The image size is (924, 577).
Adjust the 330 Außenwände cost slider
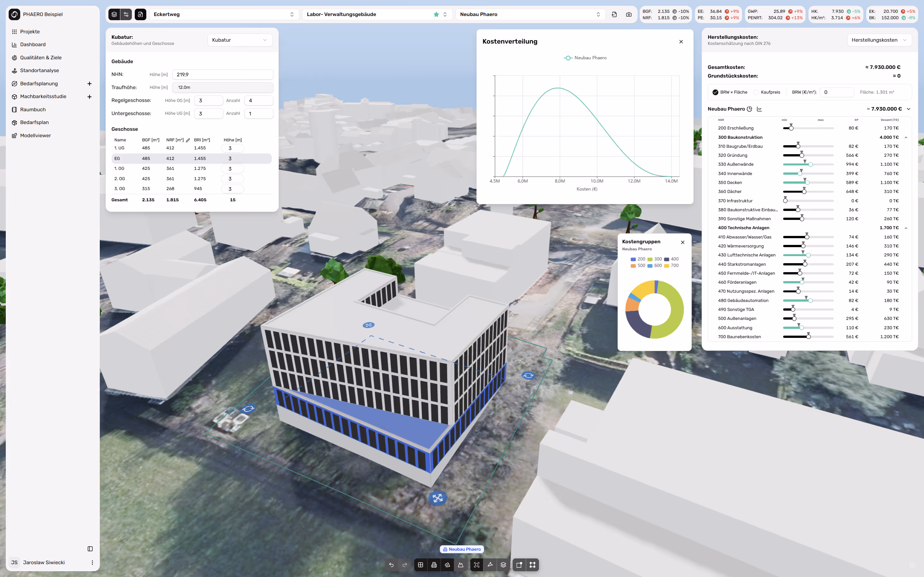[810, 164]
